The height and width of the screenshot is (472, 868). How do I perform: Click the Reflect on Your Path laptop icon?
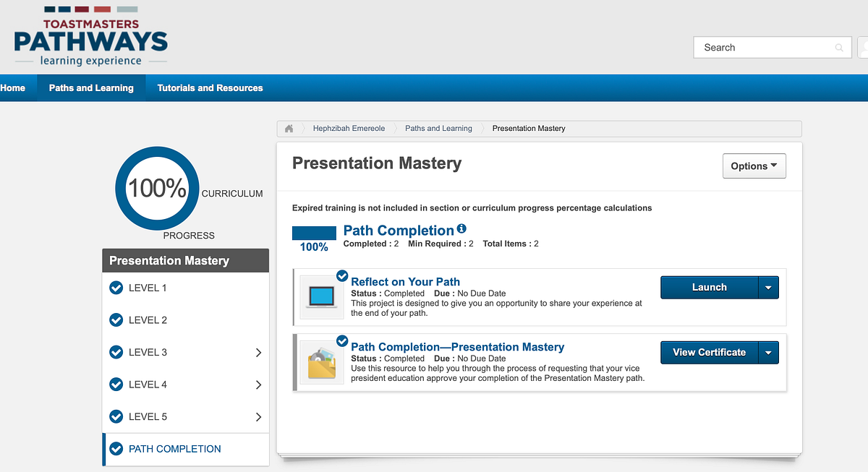322,297
